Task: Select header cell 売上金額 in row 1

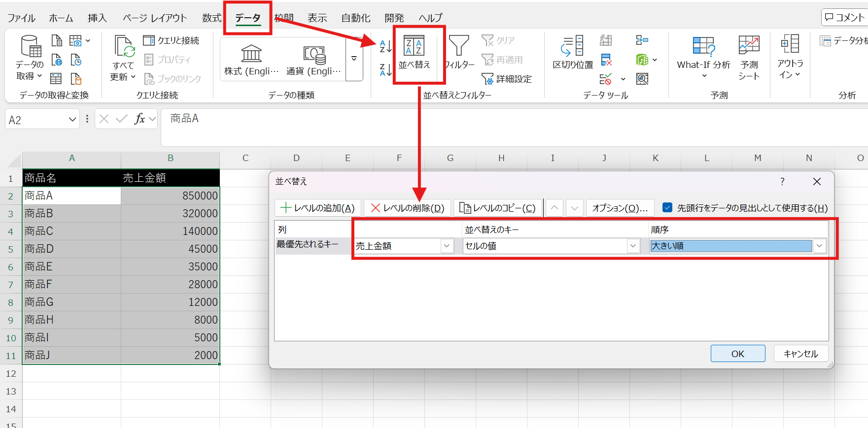Action: point(170,178)
